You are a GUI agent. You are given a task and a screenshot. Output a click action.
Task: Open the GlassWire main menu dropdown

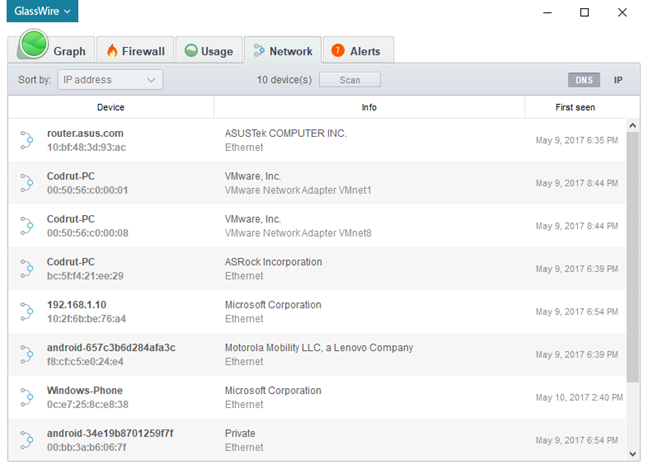pos(42,11)
